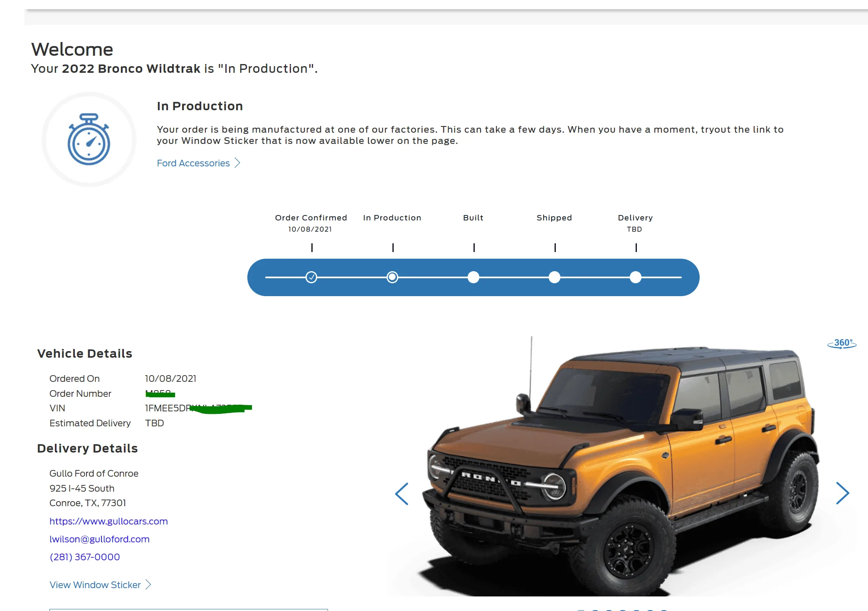Image resolution: width=868 pixels, height=611 pixels.
Task: Click the Gullo Ford of Conroe name
Action: (94, 473)
